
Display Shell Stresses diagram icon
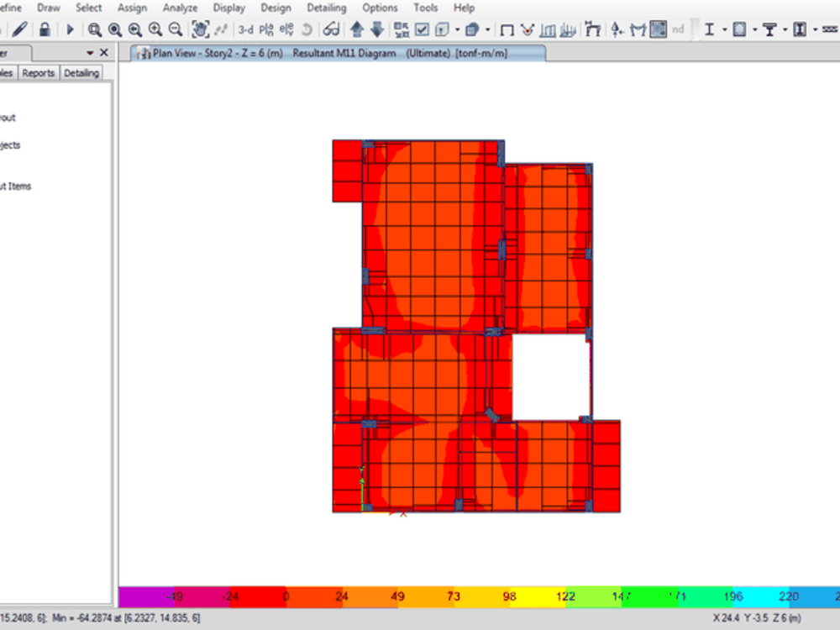pyautogui.click(x=568, y=30)
